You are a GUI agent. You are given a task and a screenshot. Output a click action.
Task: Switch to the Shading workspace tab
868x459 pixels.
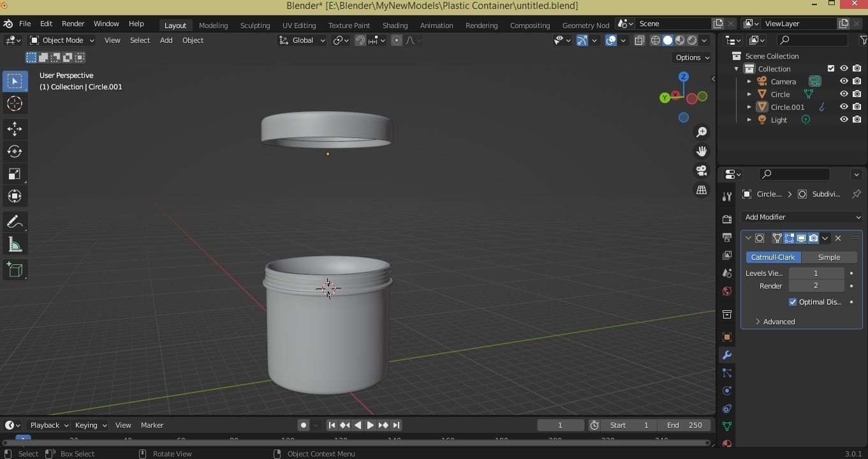(x=395, y=26)
